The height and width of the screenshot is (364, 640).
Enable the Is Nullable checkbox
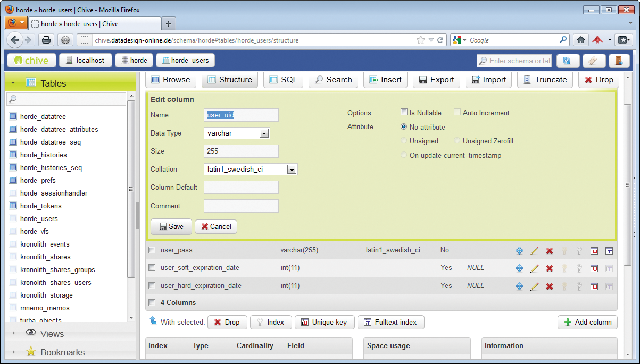(404, 113)
